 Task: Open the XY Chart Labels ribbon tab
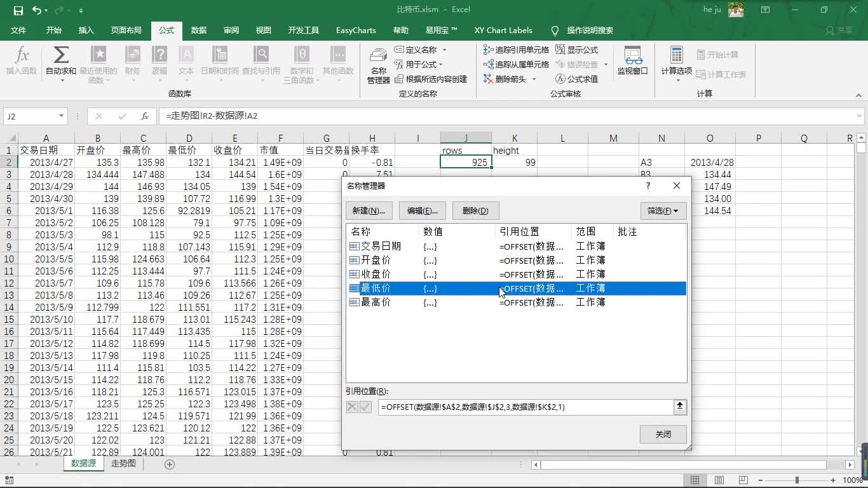pyautogui.click(x=503, y=30)
